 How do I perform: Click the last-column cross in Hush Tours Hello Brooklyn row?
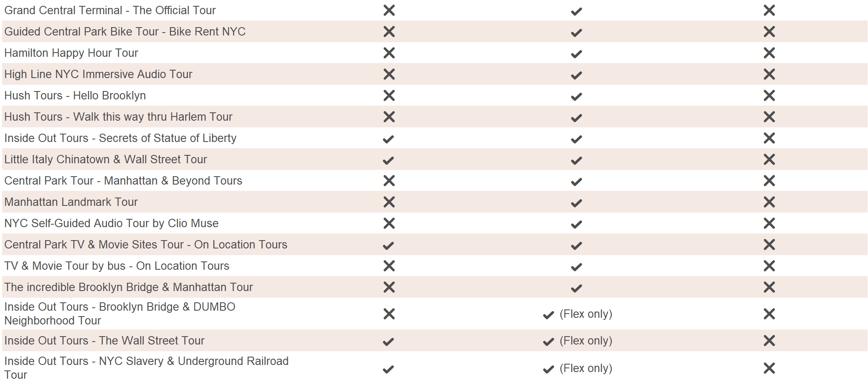(769, 96)
